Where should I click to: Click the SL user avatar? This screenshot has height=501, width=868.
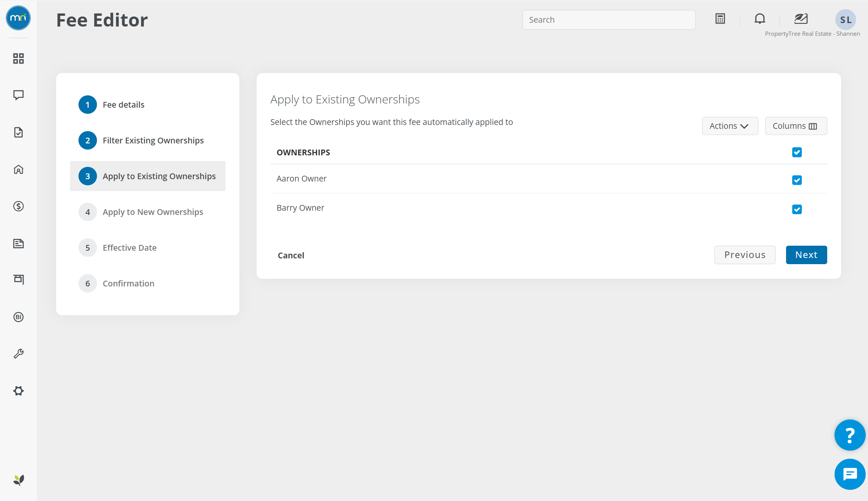846,20
